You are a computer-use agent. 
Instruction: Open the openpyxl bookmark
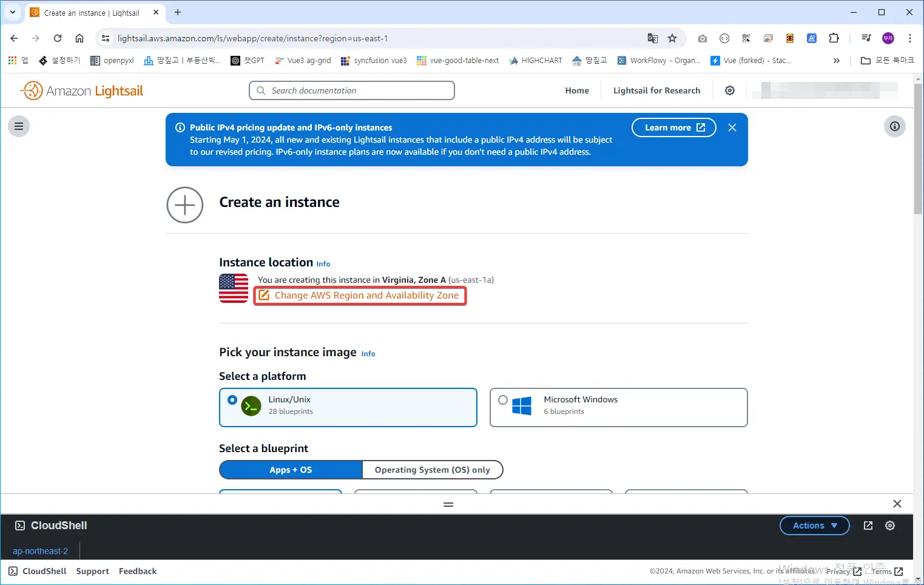[112, 61]
